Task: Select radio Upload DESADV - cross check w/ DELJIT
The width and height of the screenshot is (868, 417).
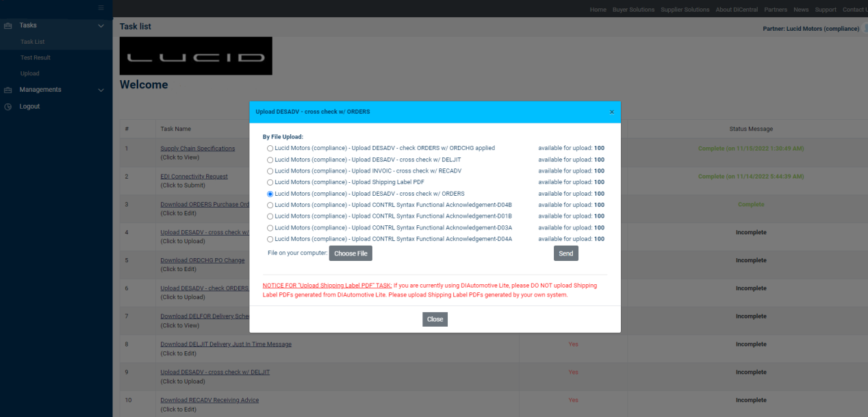Action: [x=270, y=160]
